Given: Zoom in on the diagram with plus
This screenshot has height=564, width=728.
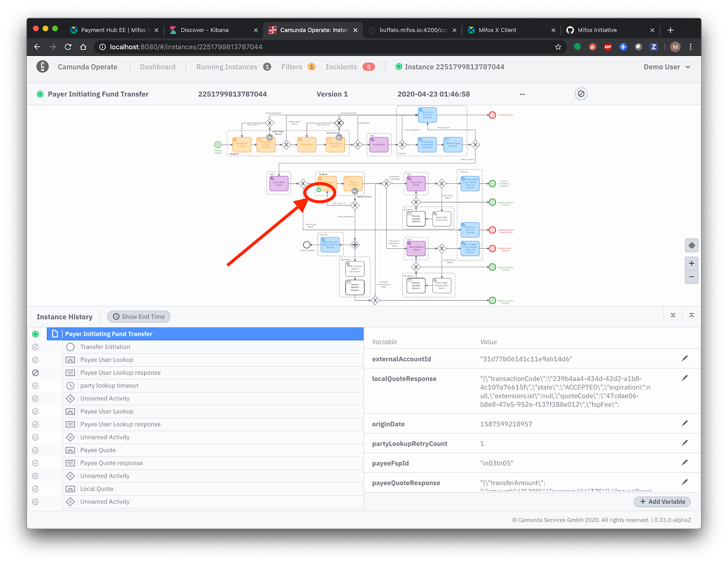Looking at the screenshot, I should tap(692, 263).
